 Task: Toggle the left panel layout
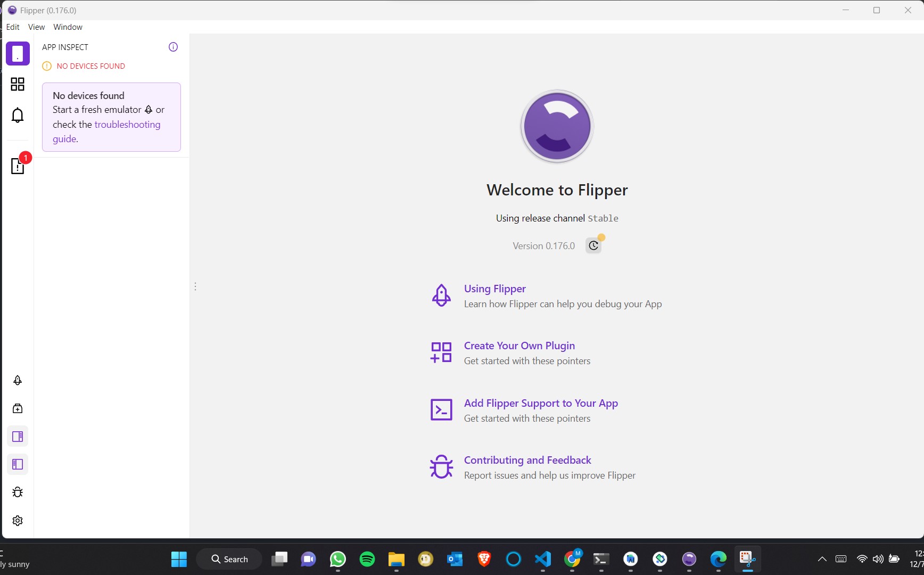(x=18, y=465)
